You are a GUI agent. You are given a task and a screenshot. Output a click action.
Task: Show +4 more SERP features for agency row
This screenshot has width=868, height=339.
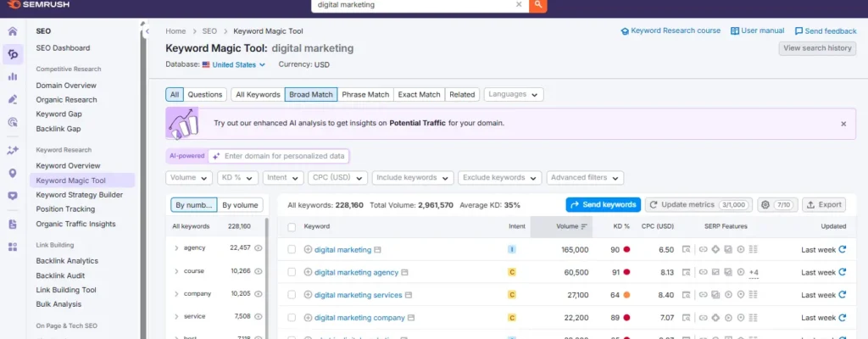[x=754, y=273]
